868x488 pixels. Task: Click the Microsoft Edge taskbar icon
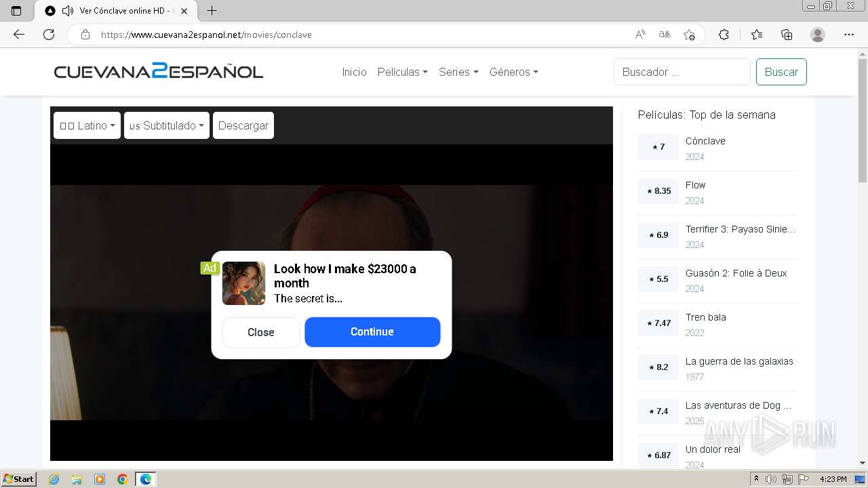click(146, 479)
